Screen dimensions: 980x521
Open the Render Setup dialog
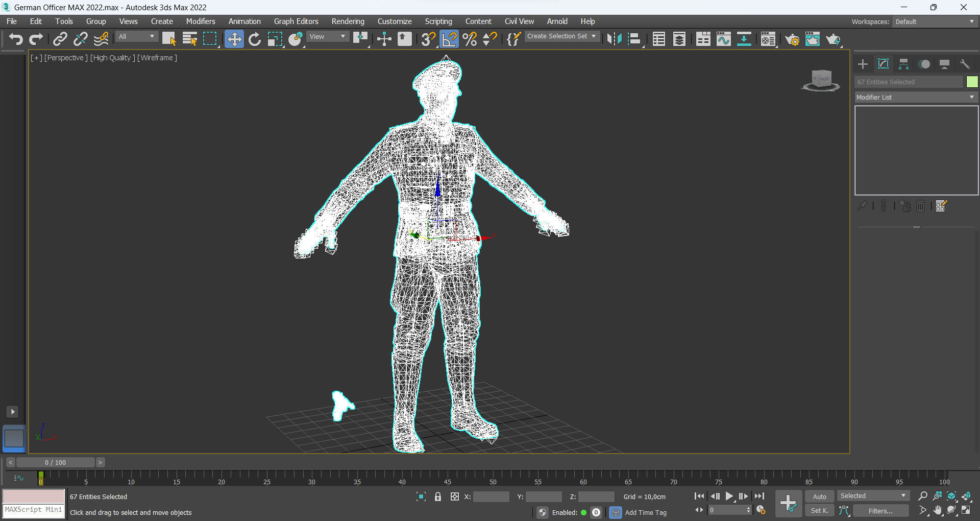coord(792,39)
